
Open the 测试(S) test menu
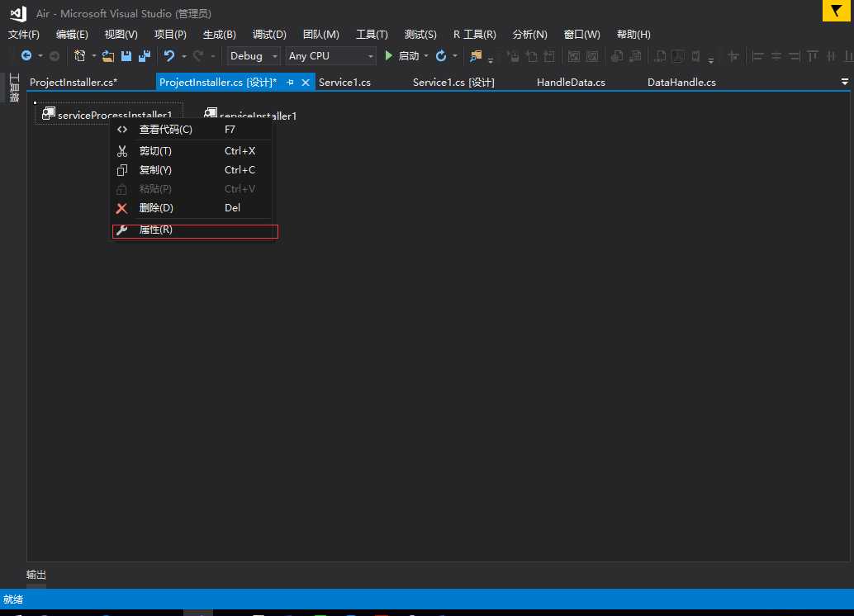coord(420,35)
